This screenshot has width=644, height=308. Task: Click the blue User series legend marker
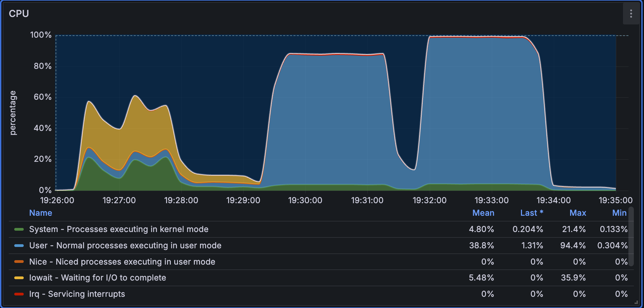[19, 245]
